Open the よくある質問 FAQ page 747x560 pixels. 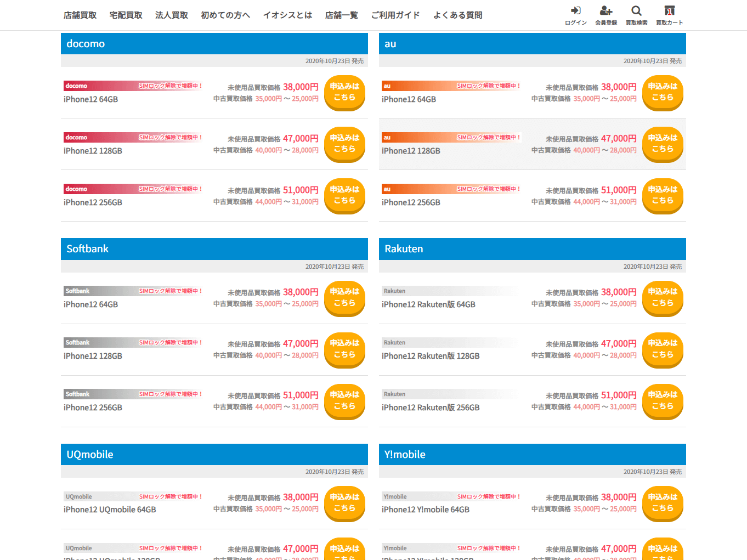point(457,15)
